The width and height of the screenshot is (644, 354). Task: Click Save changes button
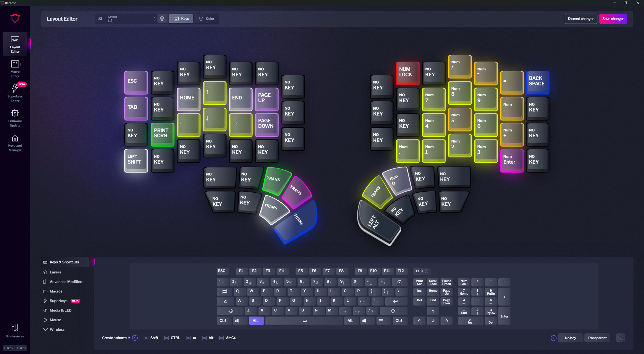pyautogui.click(x=613, y=18)
